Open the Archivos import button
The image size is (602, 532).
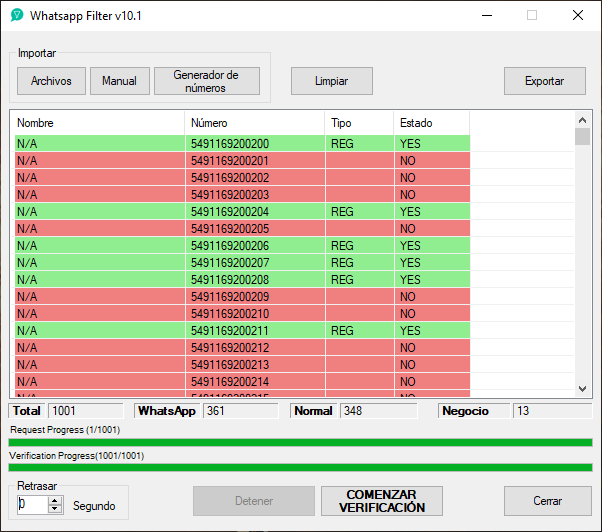coord(51,81)
